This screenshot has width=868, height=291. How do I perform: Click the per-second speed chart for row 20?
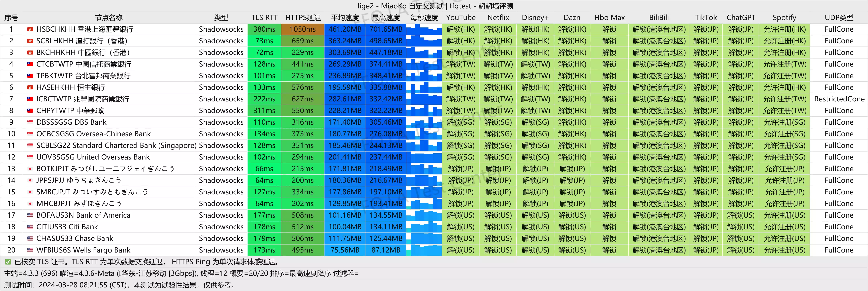click(x=424, y=250)
